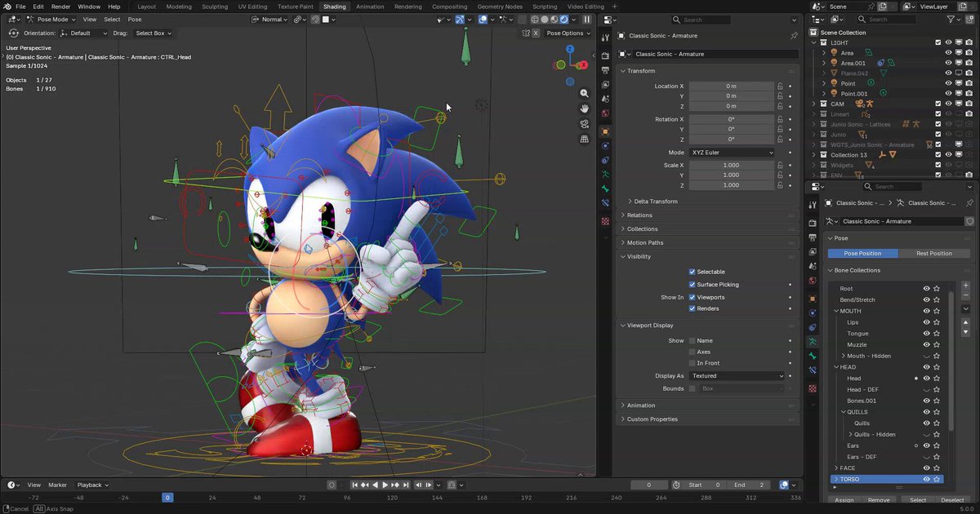Collapse the MOUTH bone collection

tap(836, 311)
